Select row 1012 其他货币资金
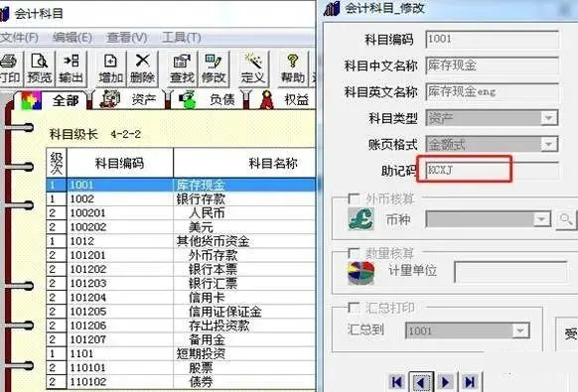The width and height of the screenshot is (578, 392). [x=181, y=241]
